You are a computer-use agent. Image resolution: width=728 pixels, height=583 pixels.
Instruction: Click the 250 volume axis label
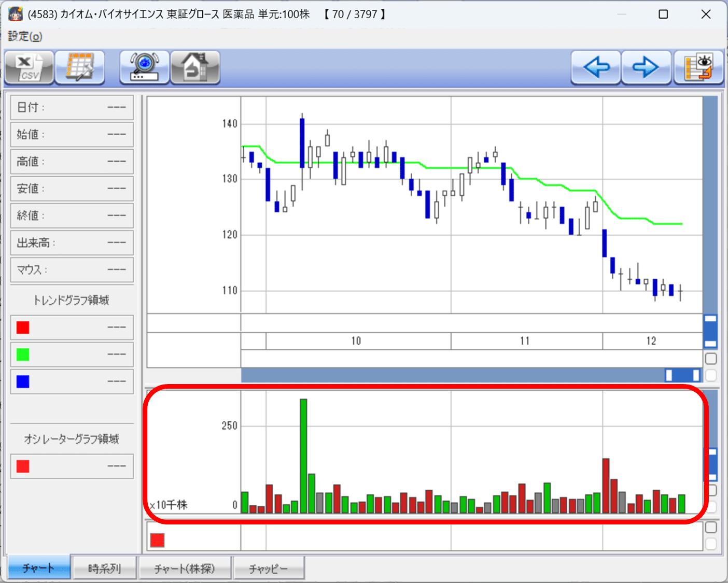point(229,426)
